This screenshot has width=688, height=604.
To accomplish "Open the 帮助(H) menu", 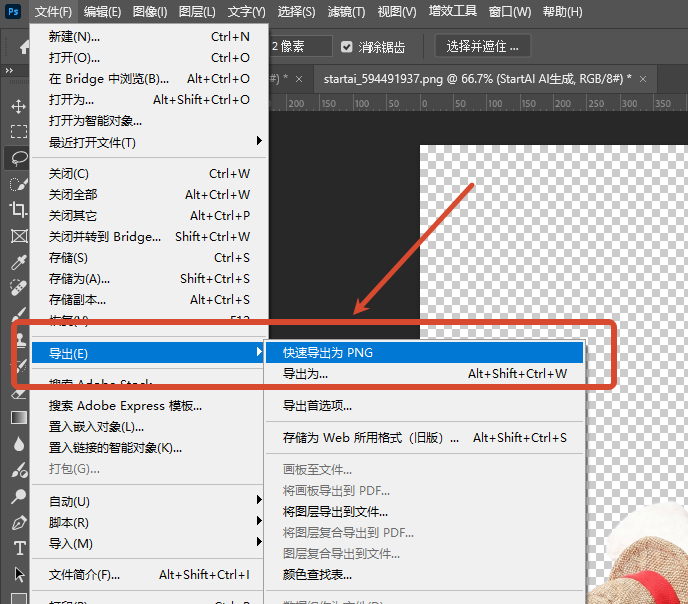I will [562, 12].
